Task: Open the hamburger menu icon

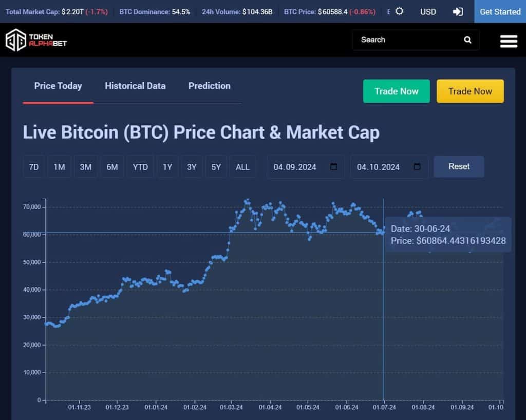Action: coord(508,41)
